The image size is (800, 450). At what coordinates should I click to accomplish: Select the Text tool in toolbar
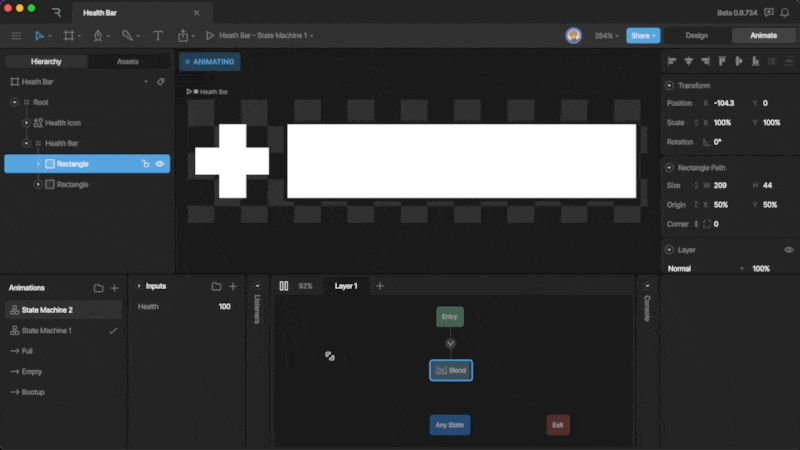pos(158,36)
